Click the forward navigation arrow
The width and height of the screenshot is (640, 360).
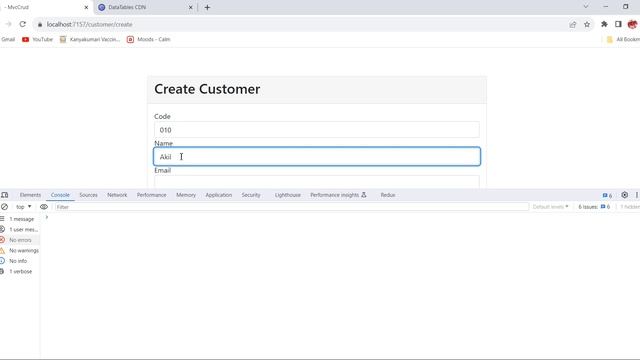8,24
